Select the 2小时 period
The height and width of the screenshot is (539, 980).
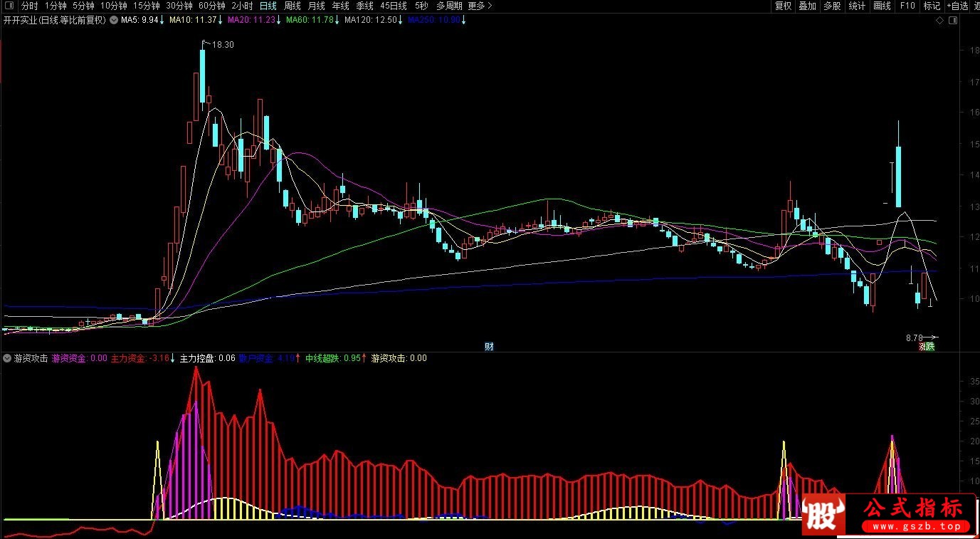242,6
